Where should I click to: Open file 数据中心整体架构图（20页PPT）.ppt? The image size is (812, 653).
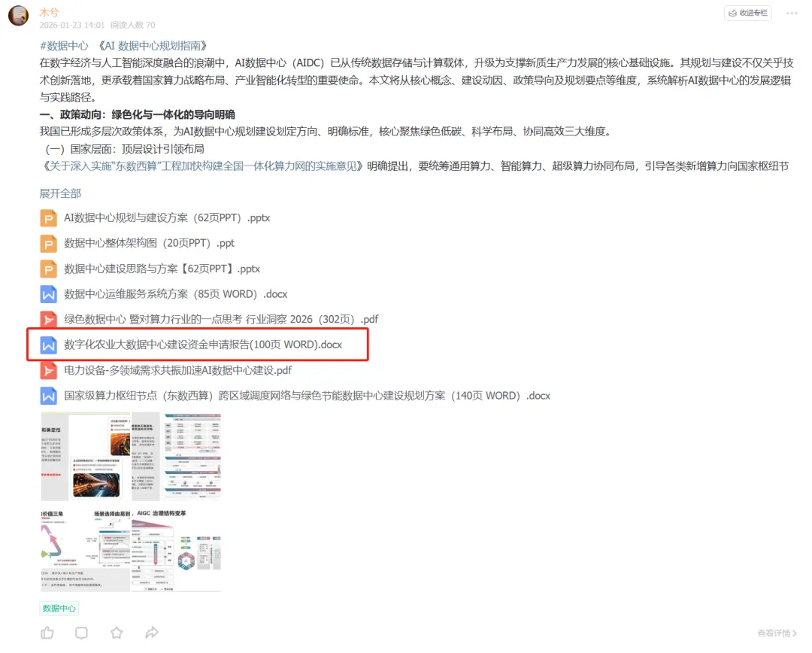point(149,244)
